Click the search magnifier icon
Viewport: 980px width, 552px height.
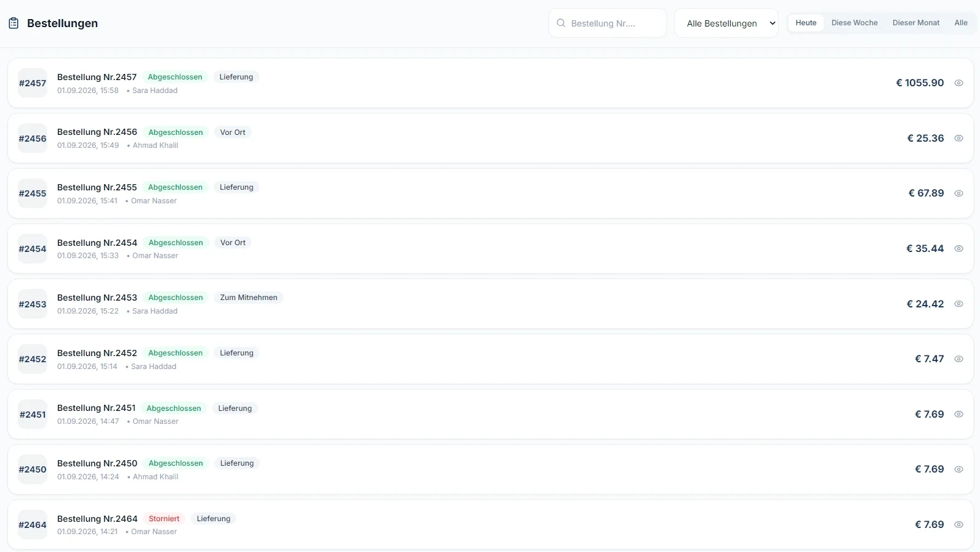pyautogui.click(x=561, y=23)
